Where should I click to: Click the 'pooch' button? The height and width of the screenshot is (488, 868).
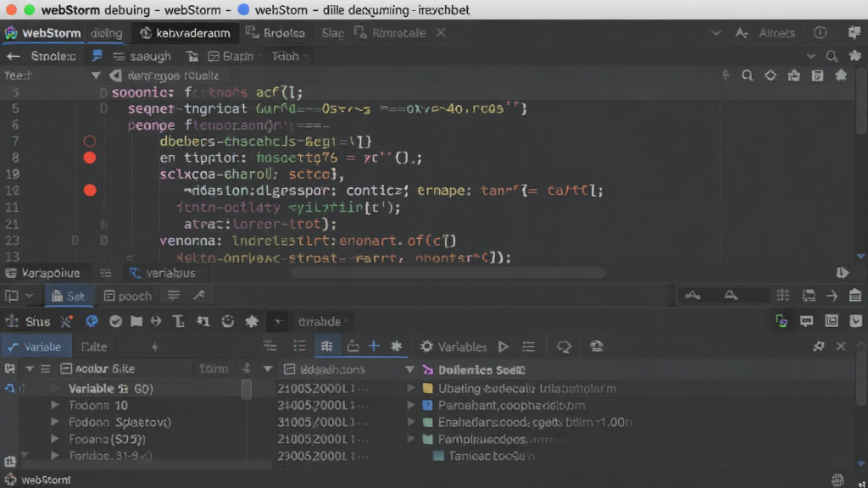[x=128, y=296]
